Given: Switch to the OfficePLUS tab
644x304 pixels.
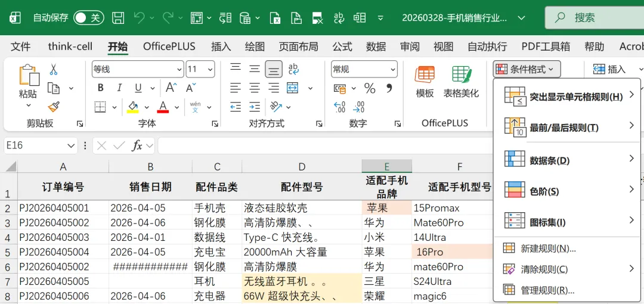Looking at the screenshot, I should pos(169,46).
